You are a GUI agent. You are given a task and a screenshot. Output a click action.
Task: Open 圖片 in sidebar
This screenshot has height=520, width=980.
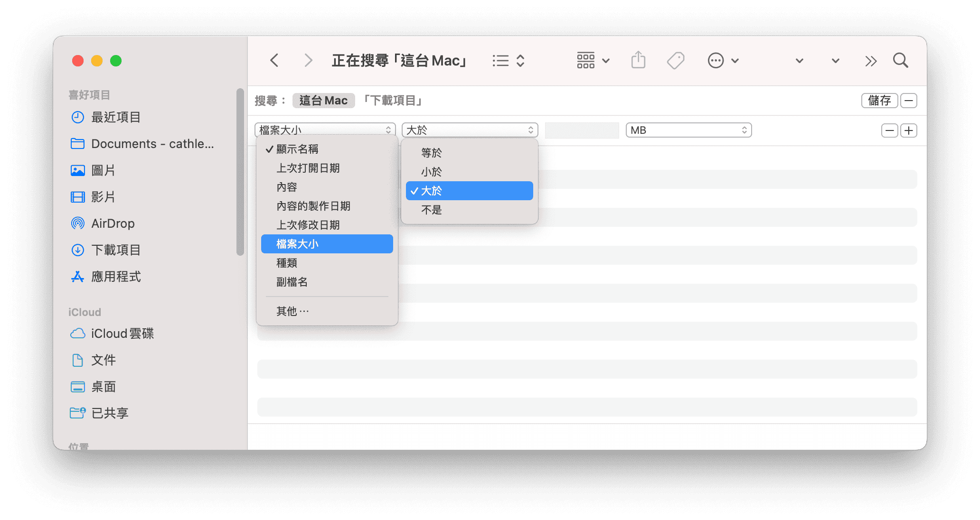[x=93, y=170]
